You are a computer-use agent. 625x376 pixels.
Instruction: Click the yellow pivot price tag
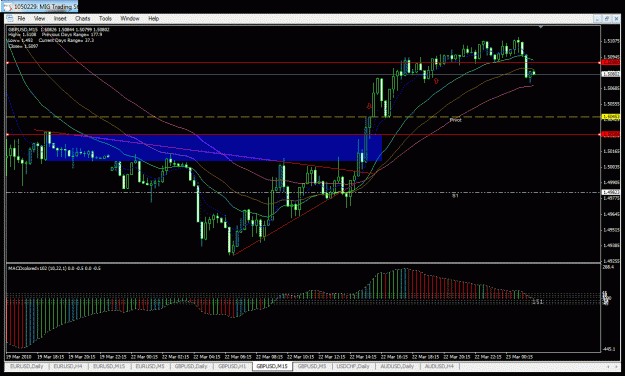tap(611, 117)
